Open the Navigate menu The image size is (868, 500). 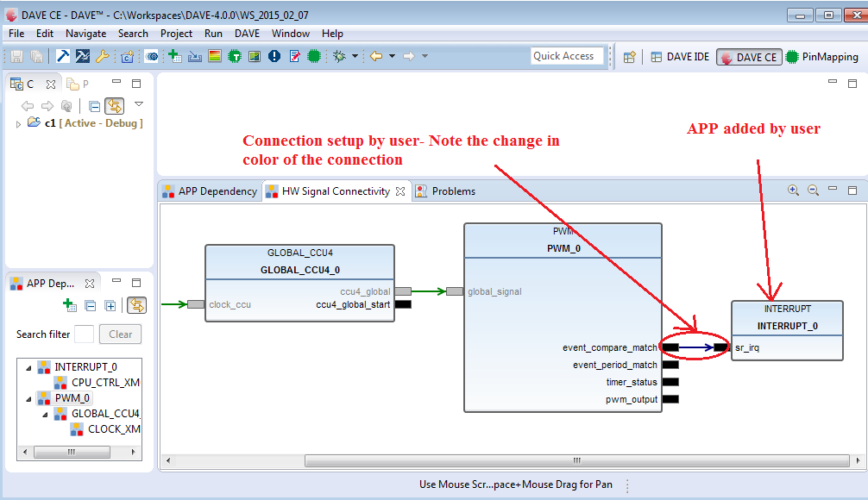[x=85, y=34]
